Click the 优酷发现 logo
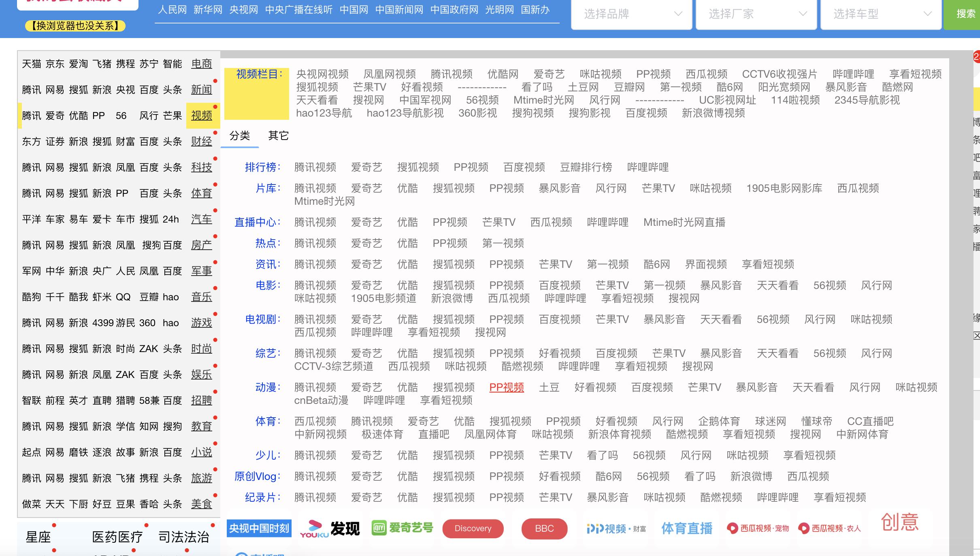The width and height of the screenshot is (980, 556). coord(330,529)
